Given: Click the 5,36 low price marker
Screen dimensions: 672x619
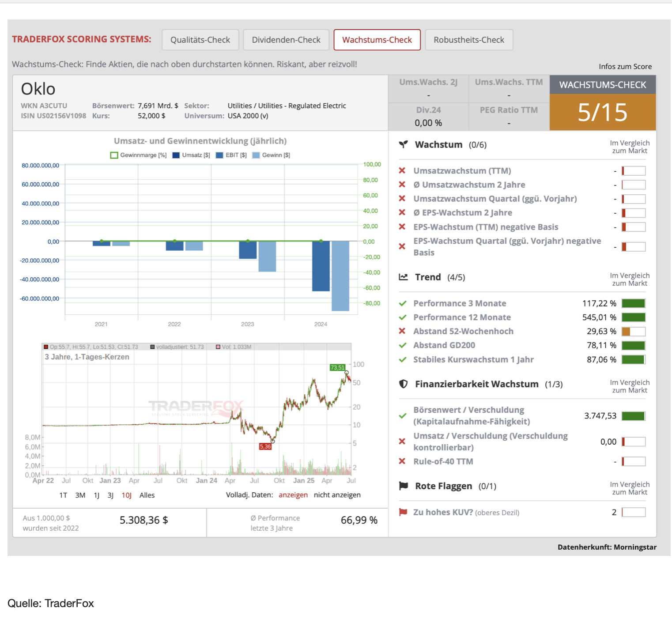Looking at the screenshot, I should (x=265, y=446).
